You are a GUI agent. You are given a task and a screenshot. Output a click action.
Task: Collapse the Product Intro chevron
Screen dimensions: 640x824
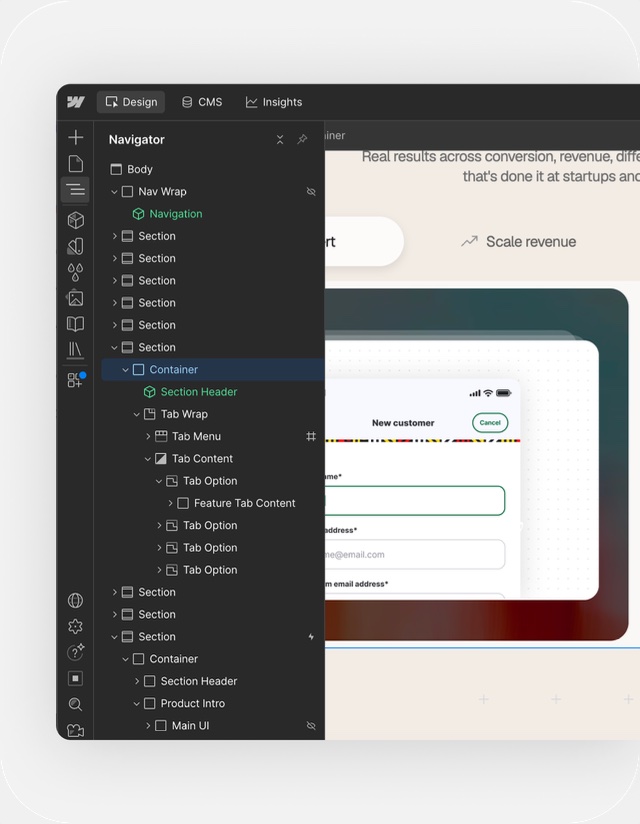point(137,703)
